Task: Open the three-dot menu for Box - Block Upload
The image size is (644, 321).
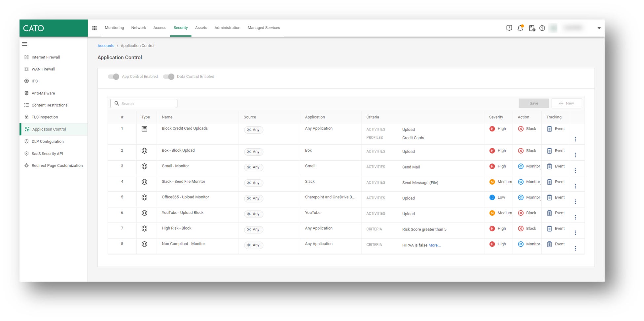Action: (575, 155)
